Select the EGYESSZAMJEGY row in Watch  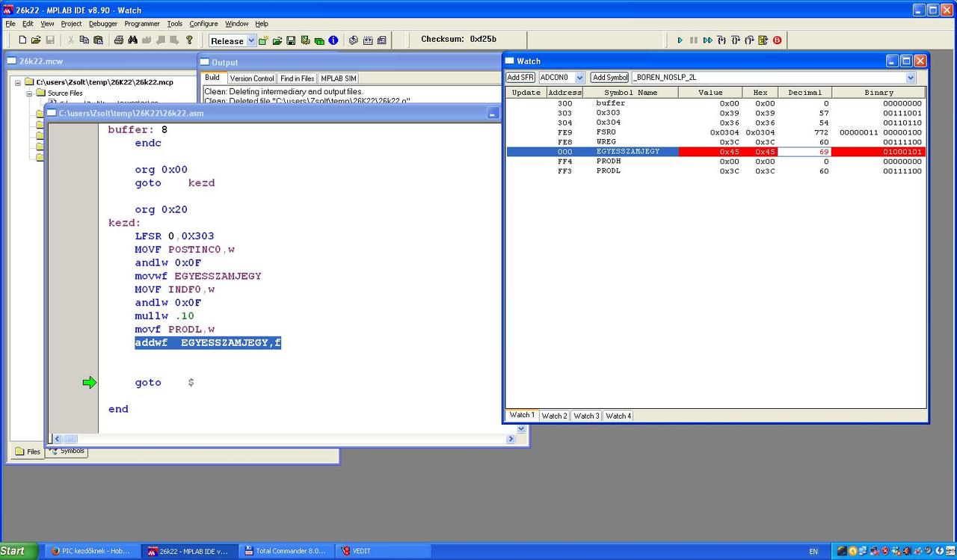point(716,152)
